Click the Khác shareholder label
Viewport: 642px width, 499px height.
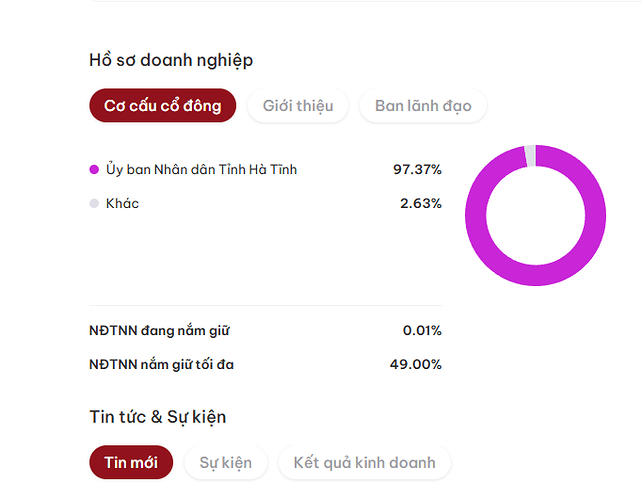[x=122, y=204]
